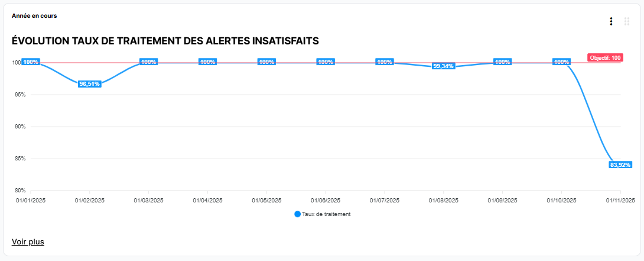This screenshot has height=261, width=644.
Task: Click the 100% label above 01/03/2025
Action: click(x=148, y=62)
